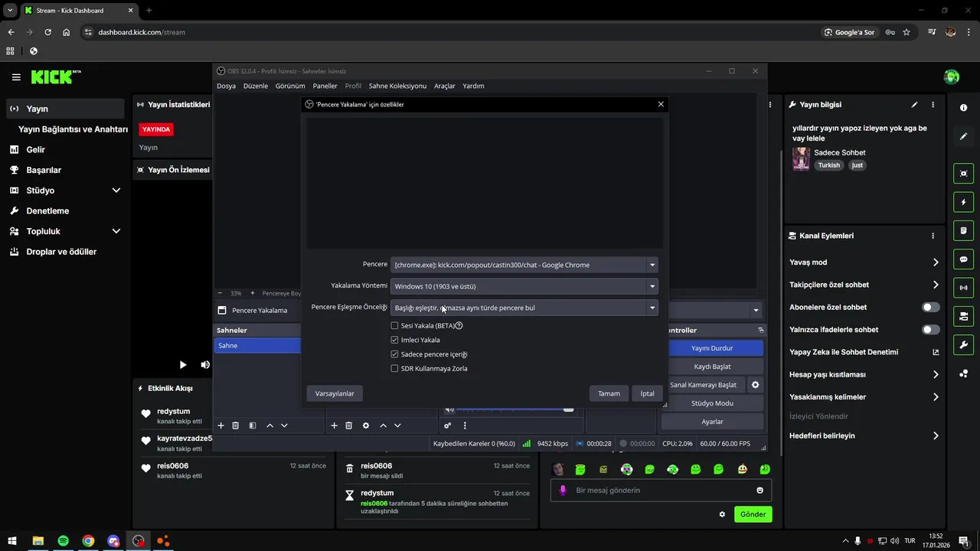
Task: Open external link for Yapay Zeka Sohbet Denetimi
Action: [936, 352]
